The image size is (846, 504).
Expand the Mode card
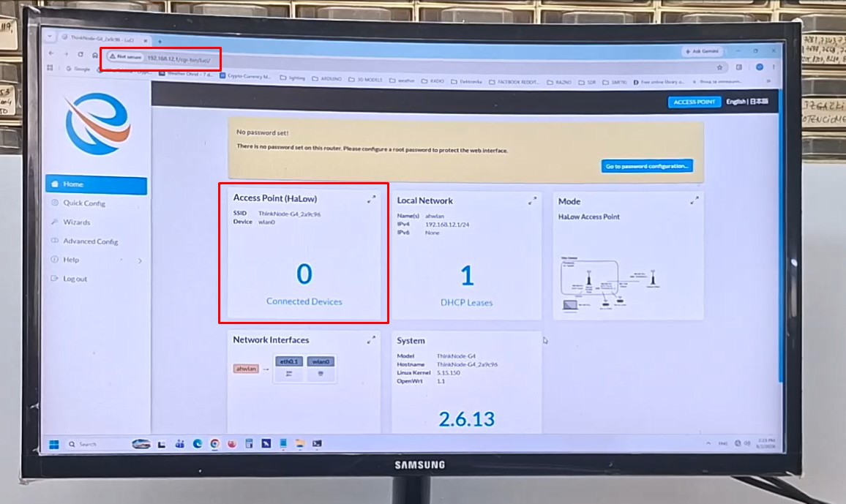pos(695,200)
